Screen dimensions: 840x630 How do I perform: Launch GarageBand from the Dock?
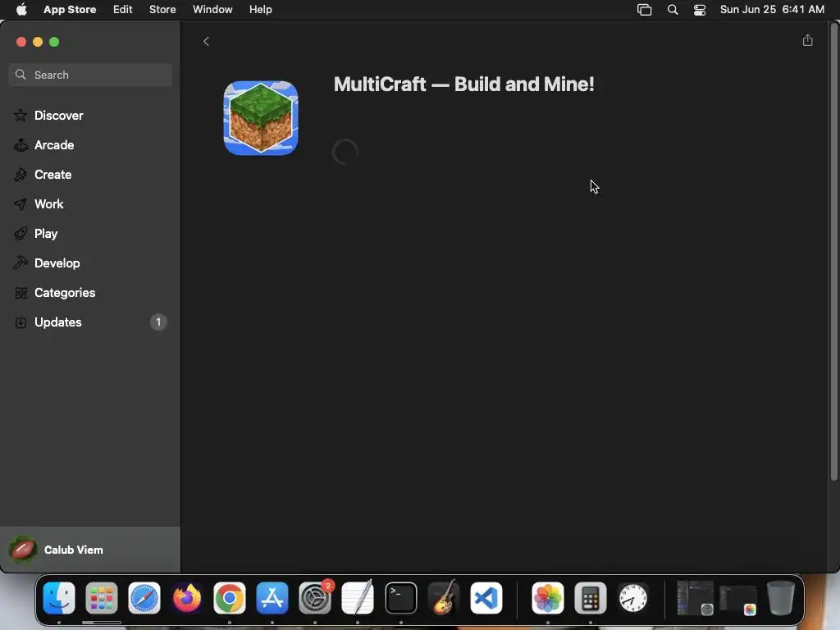pyautogui.click(x=444, y=597)
